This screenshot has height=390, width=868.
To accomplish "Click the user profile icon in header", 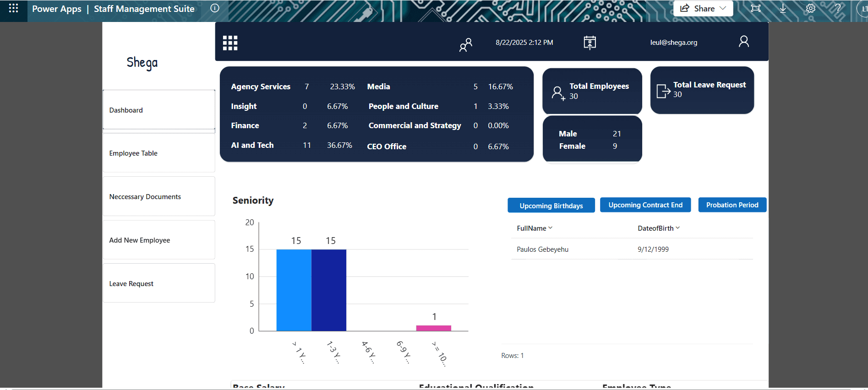I will pyautogui.click(x=744, y=42).
